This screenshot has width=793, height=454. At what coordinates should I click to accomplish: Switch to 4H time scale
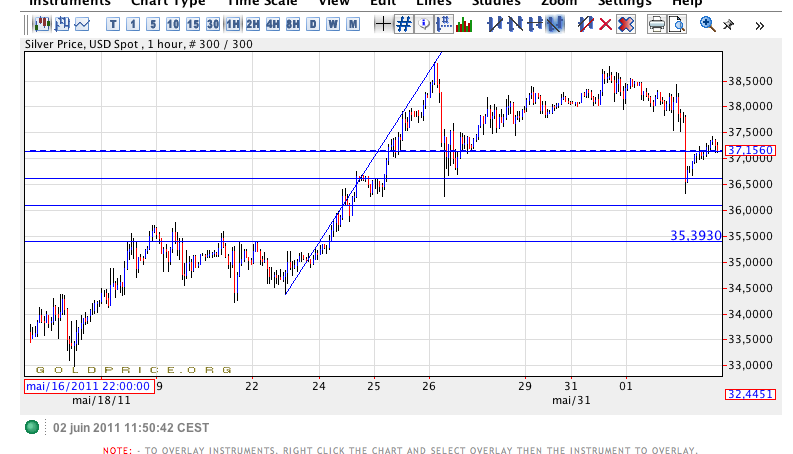[273, 24]
